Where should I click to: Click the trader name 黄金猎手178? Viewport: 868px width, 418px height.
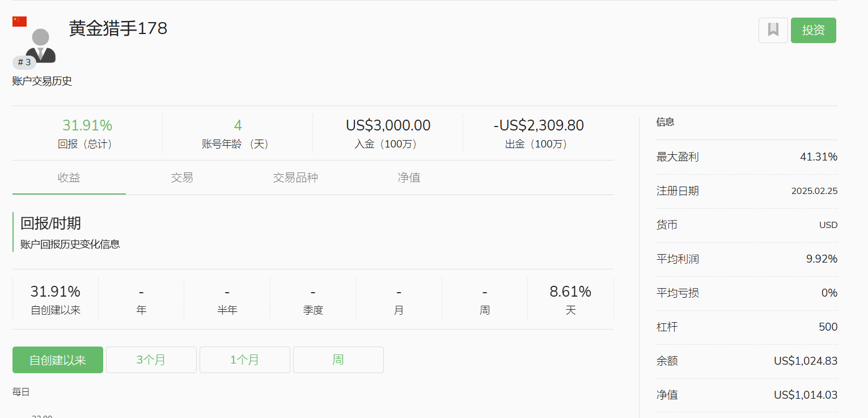click(118, 28)
